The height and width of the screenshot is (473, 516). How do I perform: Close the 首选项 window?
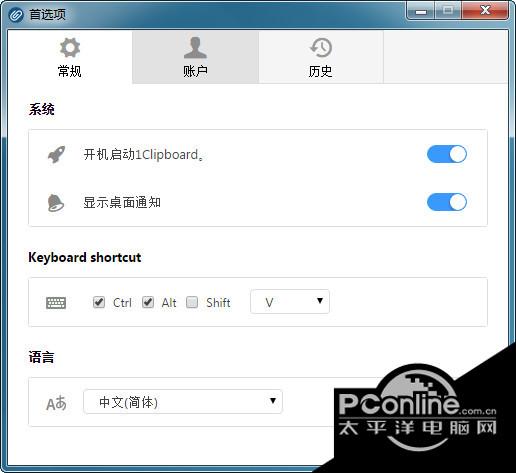[485, 11]
